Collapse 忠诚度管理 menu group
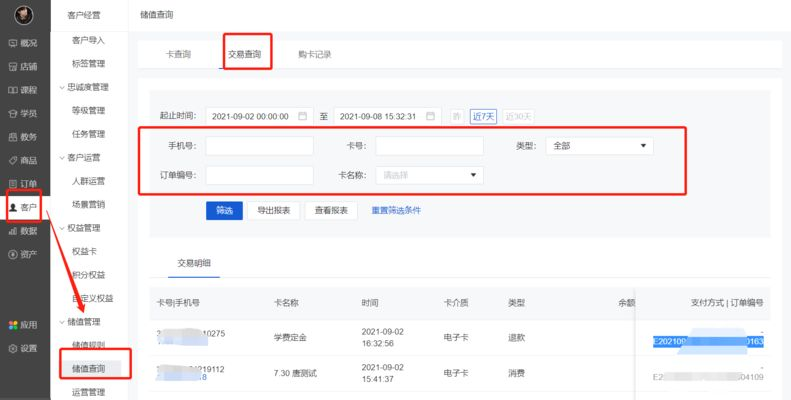This screenshot has height=400, width=791. [62, 87]
